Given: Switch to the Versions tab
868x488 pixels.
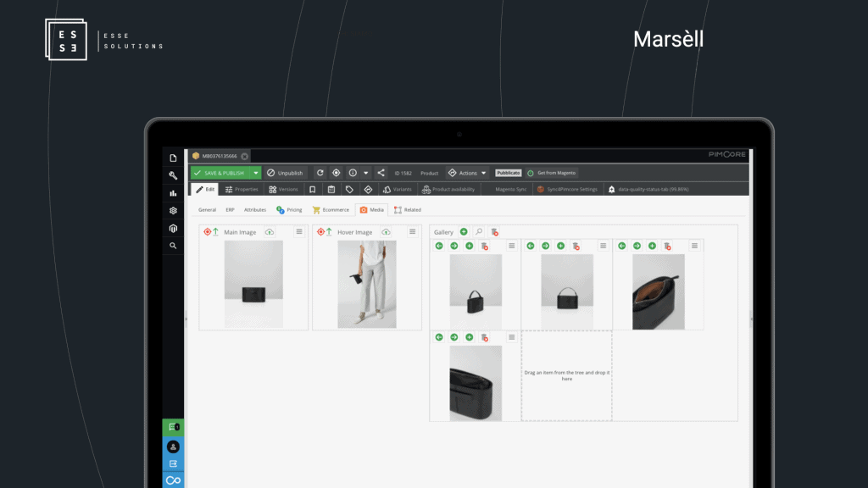Looking at the screenshot, I should tap(283, 189).
